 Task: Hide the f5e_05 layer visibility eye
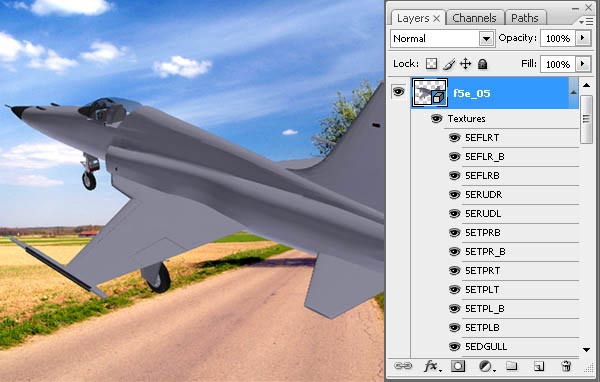point(398,92)
